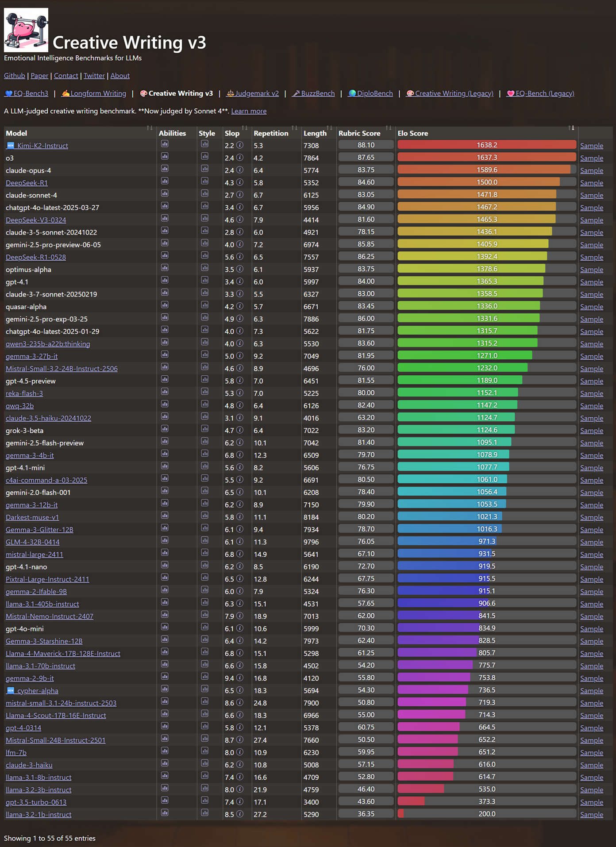The image size is (616, 847).
Task: Click Slop info icon for claude-opus-4
Action: point(239,170)
